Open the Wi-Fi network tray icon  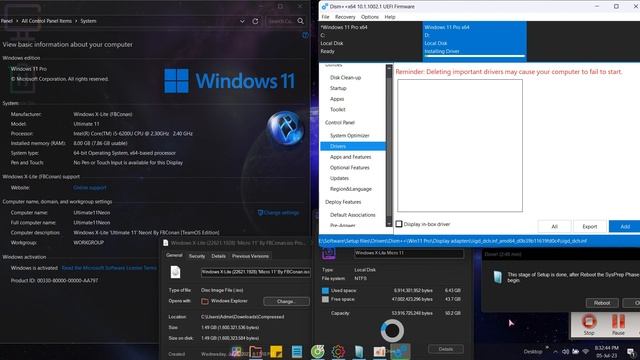point(586,351)
